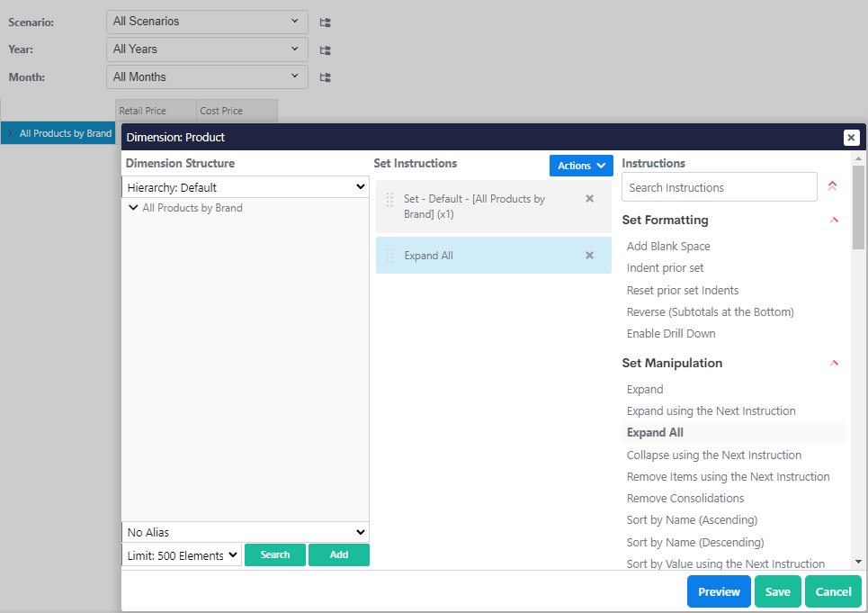
Task: Collapse the Set Manipulation section
Action: tap(834, 364)
